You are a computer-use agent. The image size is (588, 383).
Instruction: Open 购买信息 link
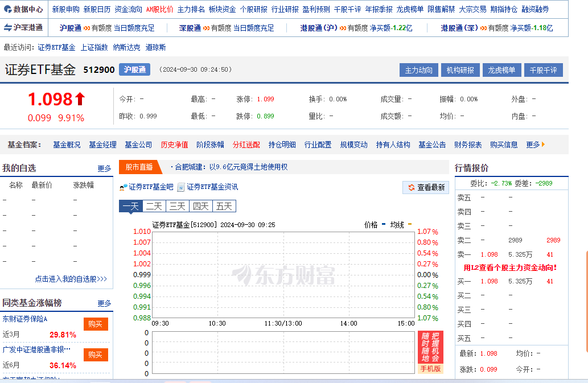coord(504,145)
